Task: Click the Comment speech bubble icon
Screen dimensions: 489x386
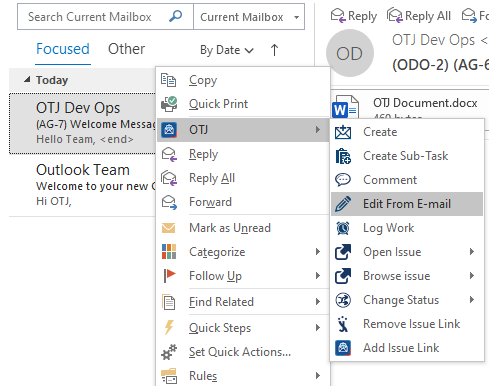Action: (x=343, y=180)
